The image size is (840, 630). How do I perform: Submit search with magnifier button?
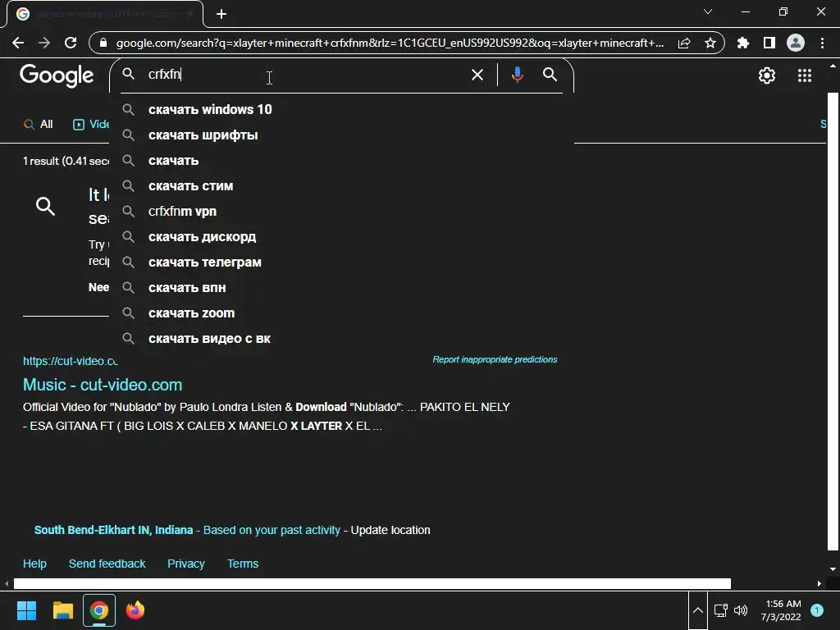550,75
